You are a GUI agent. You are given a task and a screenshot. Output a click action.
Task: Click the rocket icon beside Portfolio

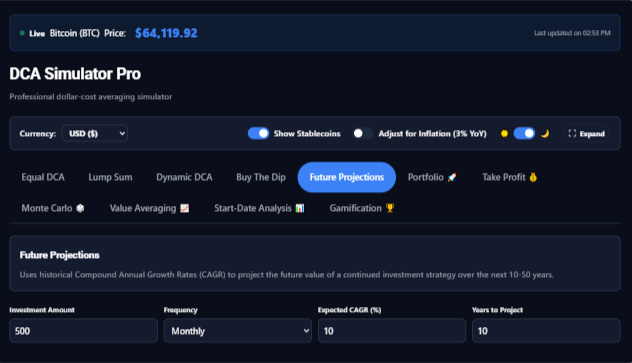click(x=452, y=177)
